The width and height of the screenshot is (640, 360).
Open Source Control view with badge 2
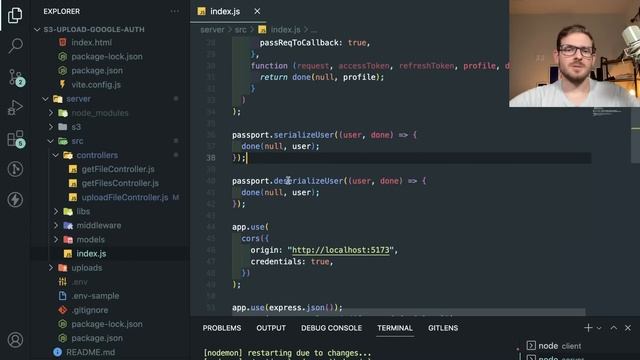click(16, 77)
